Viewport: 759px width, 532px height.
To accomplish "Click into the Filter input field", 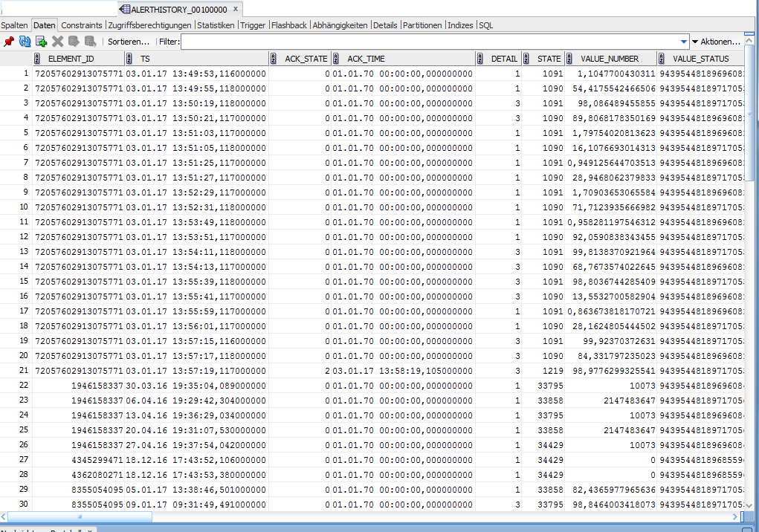I will [431, 42].
